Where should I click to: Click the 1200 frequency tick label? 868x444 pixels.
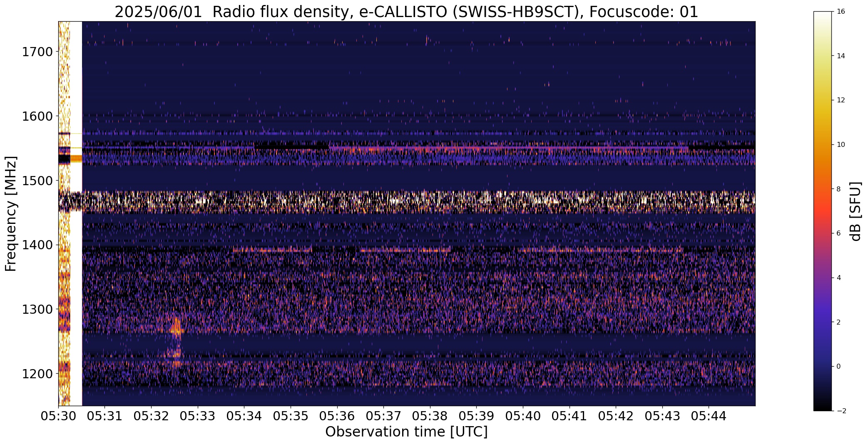(37, 374)
